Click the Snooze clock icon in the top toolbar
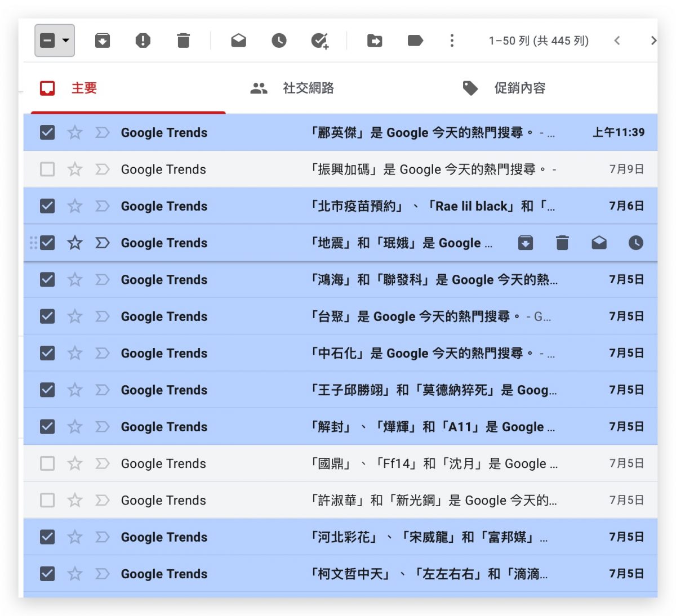 pos(279,41)
